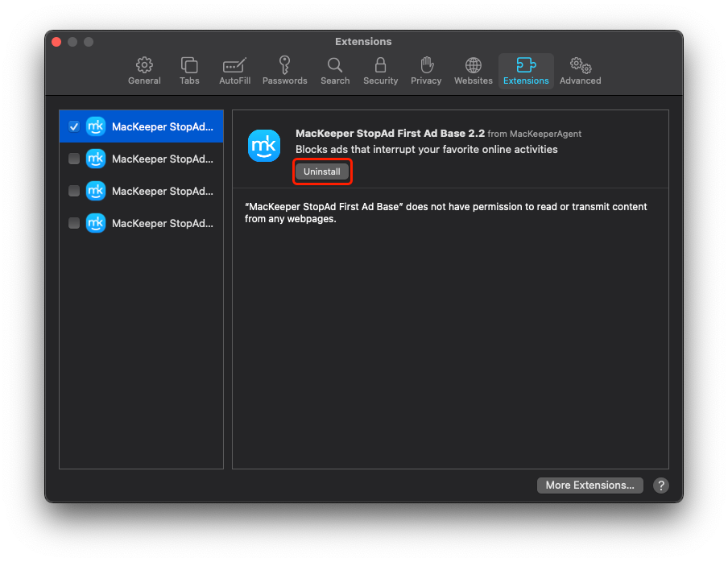Select the third MacKeeper StopAd... row text
Image resolution: width=728 pixels, height=562 pixels.
click(x=163, y=191)
